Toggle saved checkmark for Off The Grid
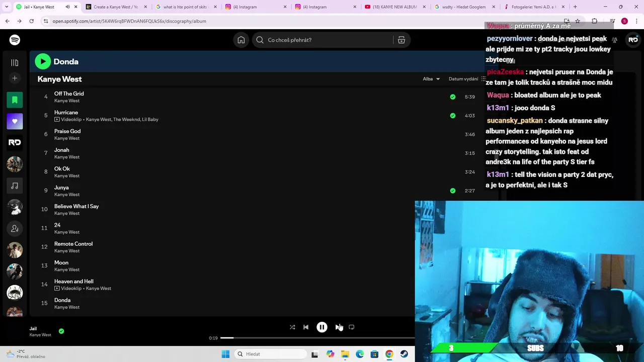Screen dimensions: 644x362 [x=453, y=97]
